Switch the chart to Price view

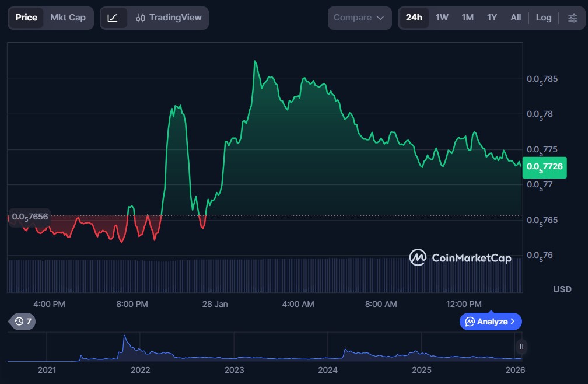(x=26, y=18)
